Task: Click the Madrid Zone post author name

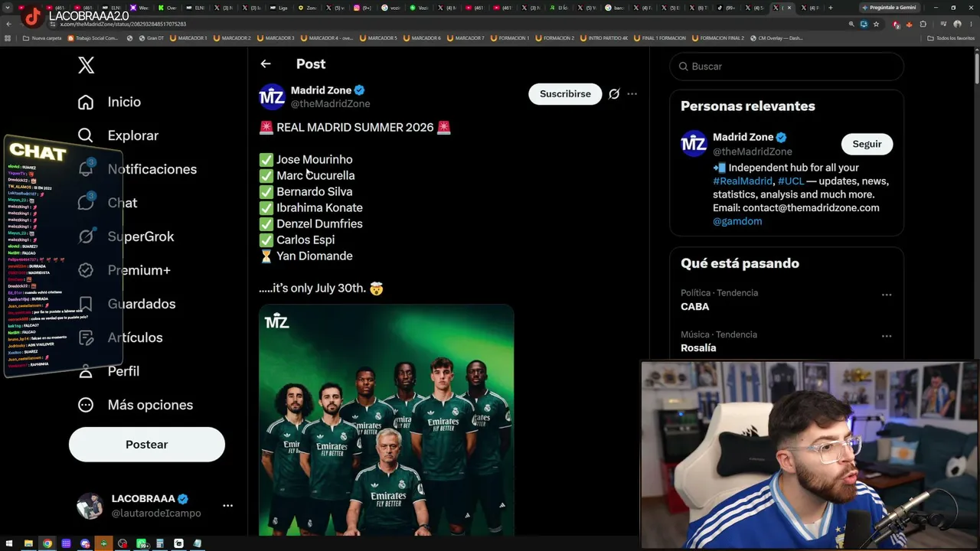Action: (321, 90)
